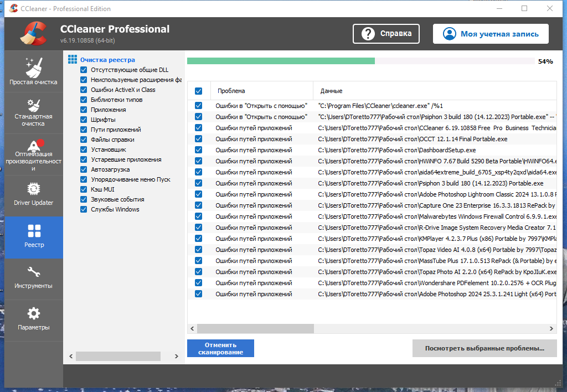Select KMPlayer 4.2.3.7 Plus row
The width and height of the screenshot is (567, 392).
(372, 239)
